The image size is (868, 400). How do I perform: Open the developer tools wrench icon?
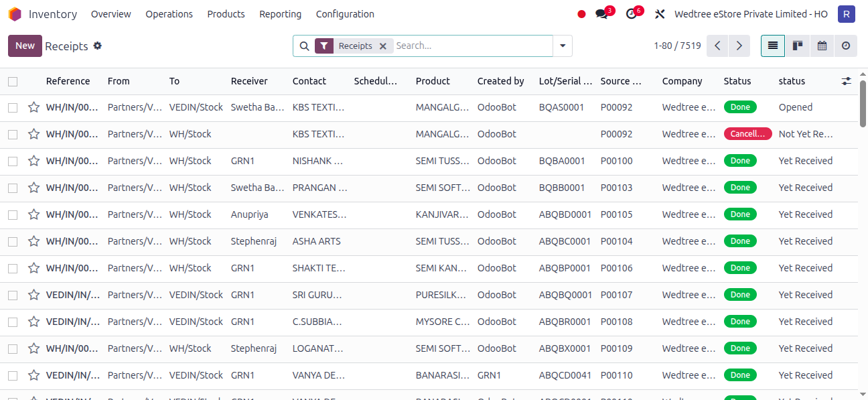(x=660, y=13)
